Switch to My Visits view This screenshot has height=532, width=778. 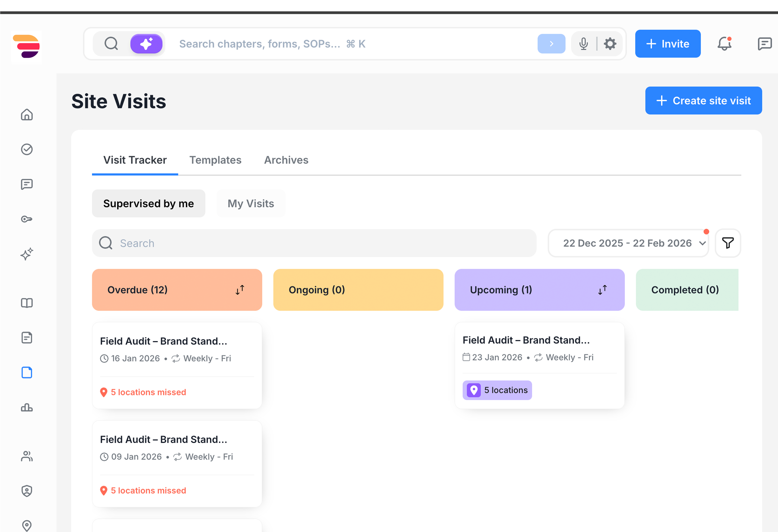[251, 204]
